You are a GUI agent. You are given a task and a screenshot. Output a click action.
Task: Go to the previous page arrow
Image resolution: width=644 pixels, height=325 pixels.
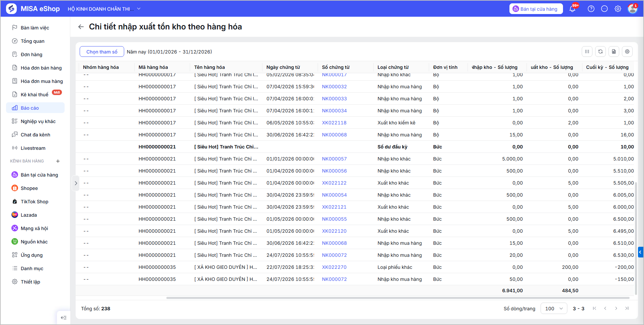click(x=605, y=308)
